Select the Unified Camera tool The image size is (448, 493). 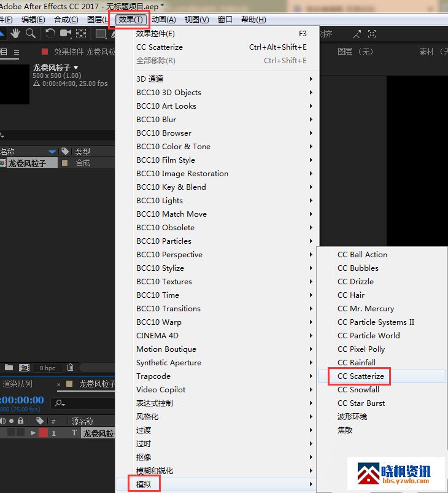click(66, 33)
